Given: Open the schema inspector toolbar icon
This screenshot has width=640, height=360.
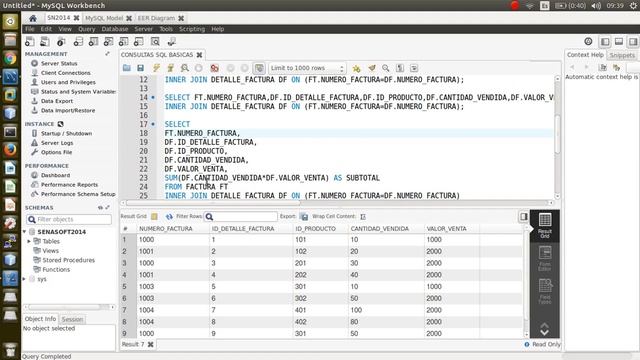Looking at the screenshot, I should click(61, 41).
